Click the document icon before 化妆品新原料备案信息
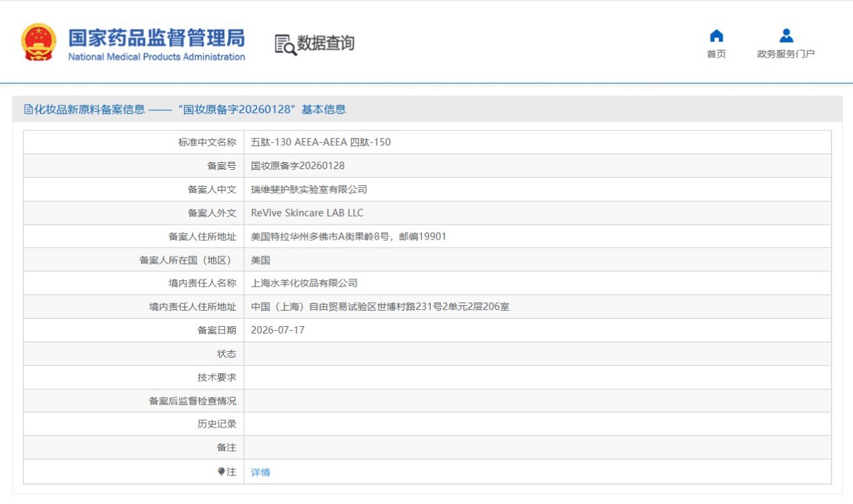 coord(28,109)
